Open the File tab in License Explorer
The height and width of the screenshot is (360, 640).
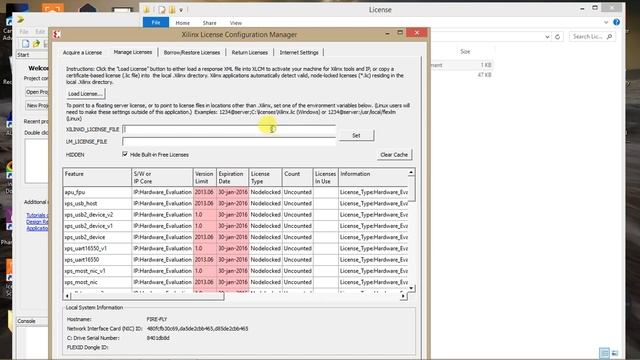(x=156, y=22)
